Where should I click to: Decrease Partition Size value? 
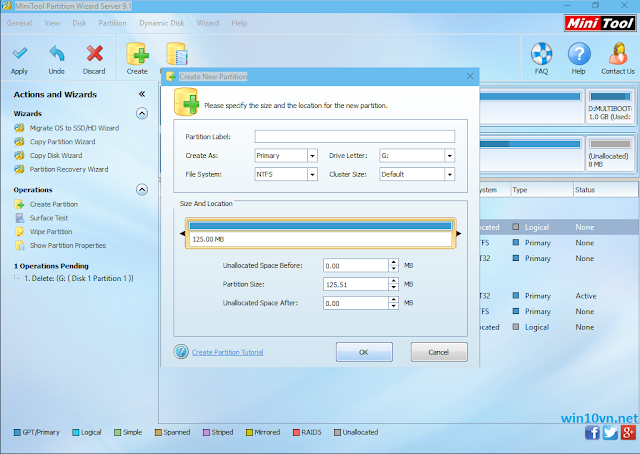coord(393,287)
